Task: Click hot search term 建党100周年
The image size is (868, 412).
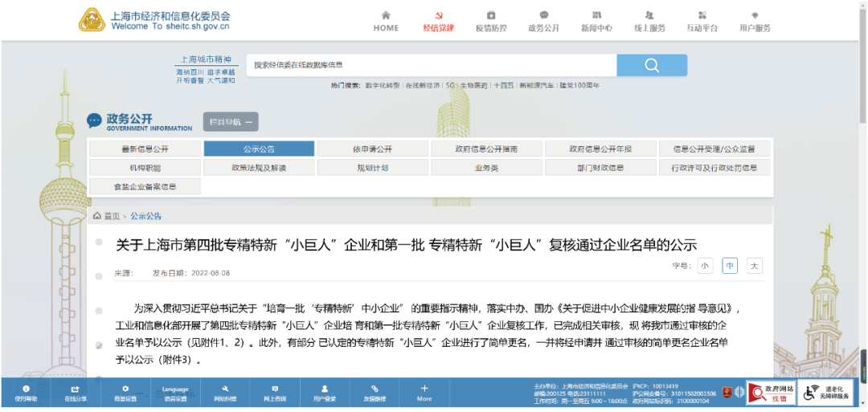Action: tap(579, 86)
